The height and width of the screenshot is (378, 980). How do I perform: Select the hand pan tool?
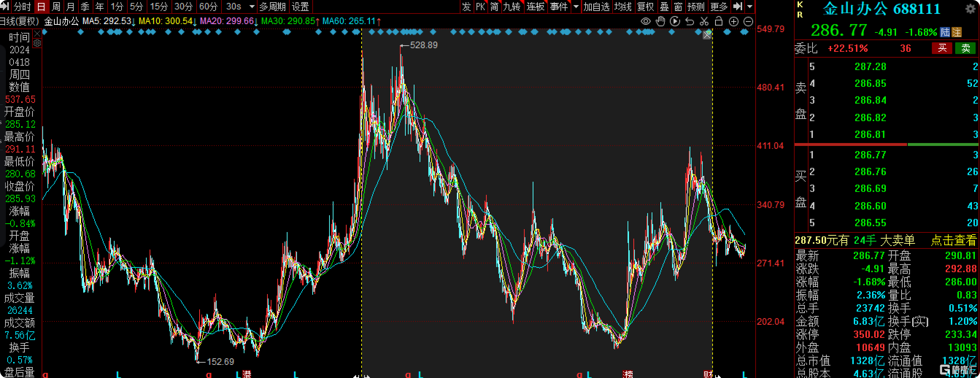coord(660,21)
